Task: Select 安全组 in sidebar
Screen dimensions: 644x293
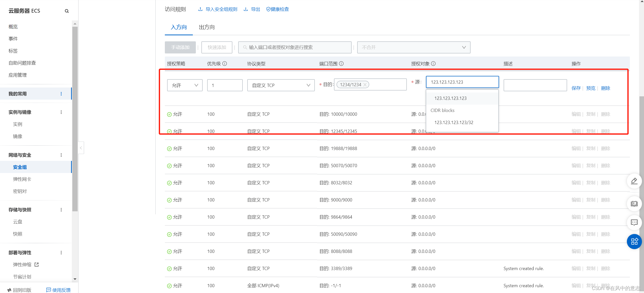Action: point(36,167)
